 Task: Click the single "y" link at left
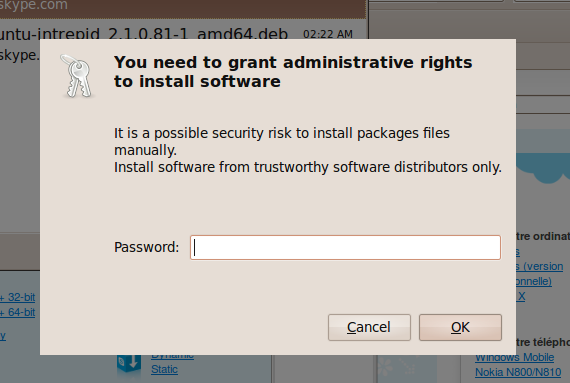tap(3, 336)
